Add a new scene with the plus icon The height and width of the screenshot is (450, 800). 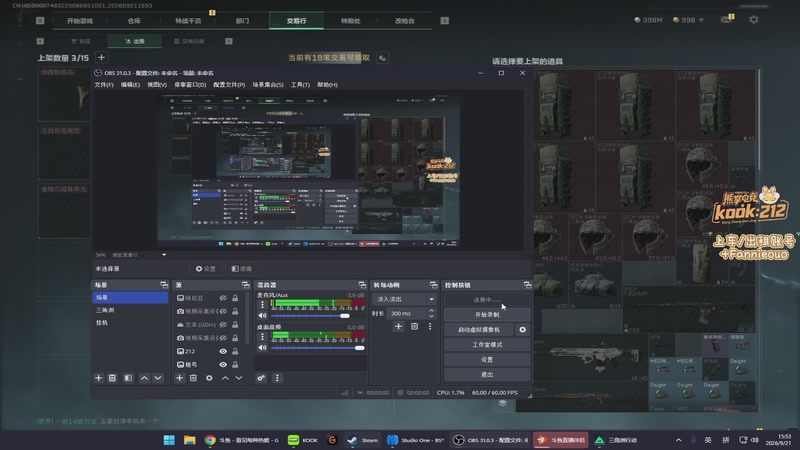(x=98, y=378)
